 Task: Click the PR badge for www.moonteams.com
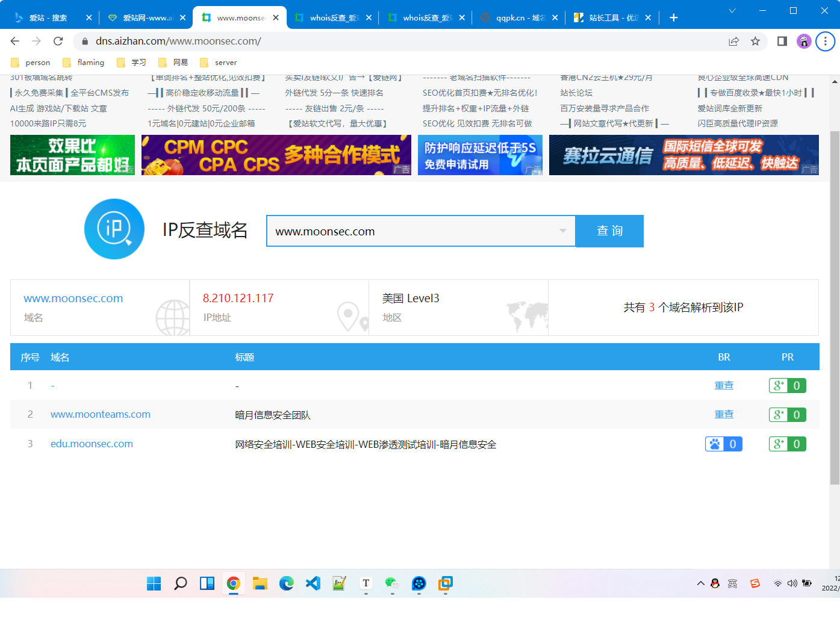pos(788,415)
